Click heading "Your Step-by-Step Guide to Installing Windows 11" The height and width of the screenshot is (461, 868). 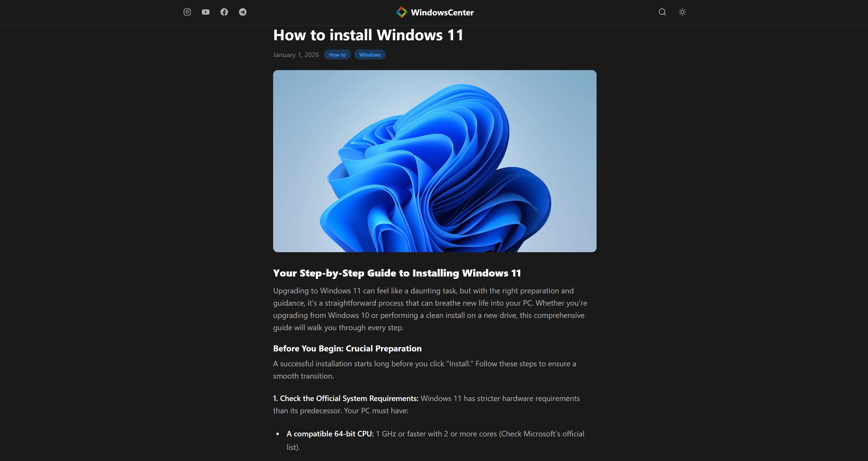[397, 273]
